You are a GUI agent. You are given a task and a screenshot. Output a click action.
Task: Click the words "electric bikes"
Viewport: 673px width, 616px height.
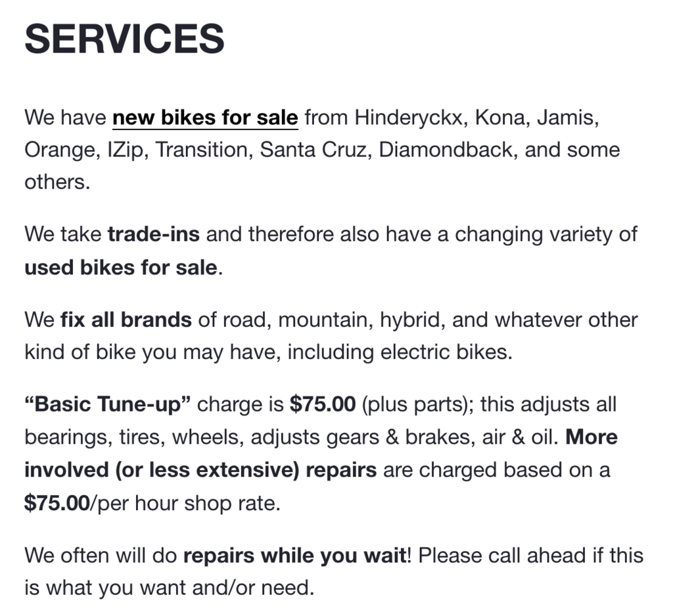click(x=445, y=352)
